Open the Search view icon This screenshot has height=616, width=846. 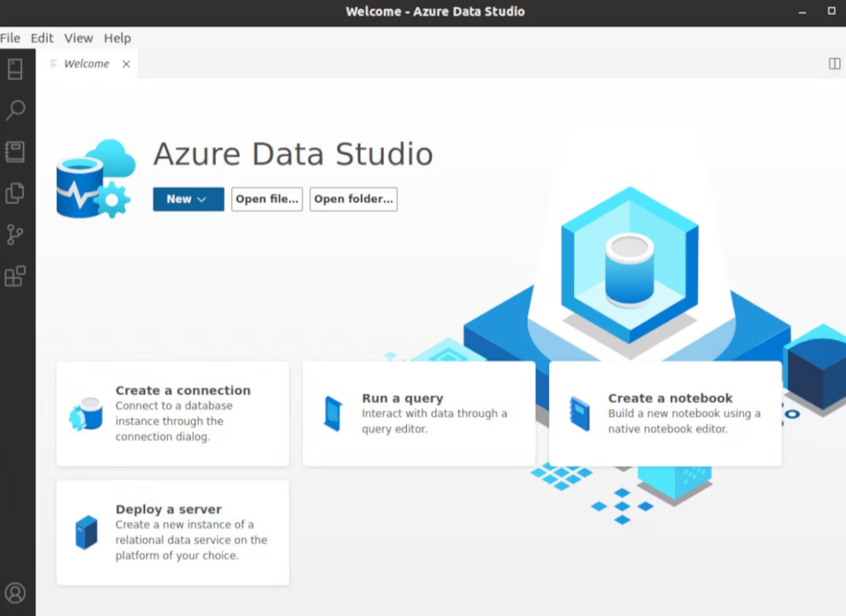point(15,110)
